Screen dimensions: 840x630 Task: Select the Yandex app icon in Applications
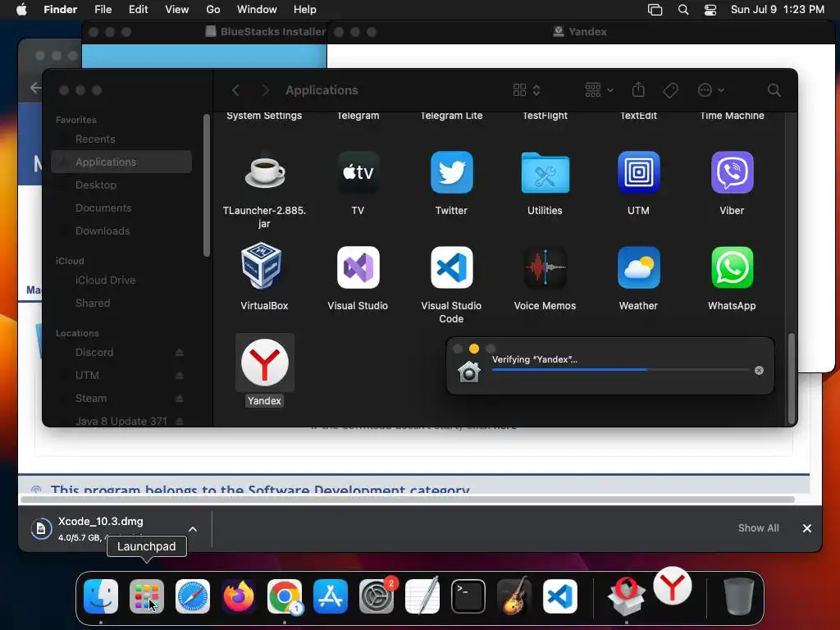(265, 363)
